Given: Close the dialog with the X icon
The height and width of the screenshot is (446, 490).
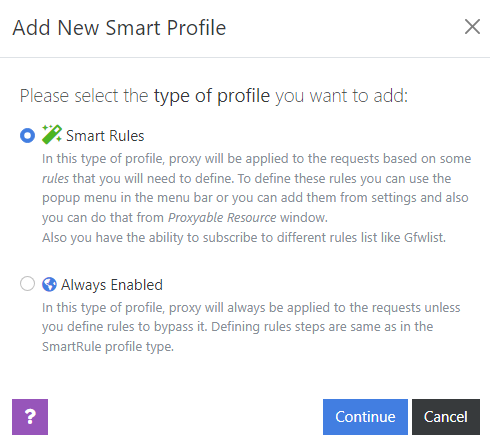Looking at the screenshot, I should click(x=472, y=27).
